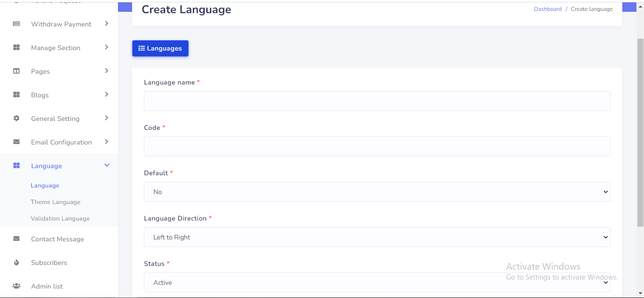Click the Email Configuration envelope icon

tap(17, 142)
